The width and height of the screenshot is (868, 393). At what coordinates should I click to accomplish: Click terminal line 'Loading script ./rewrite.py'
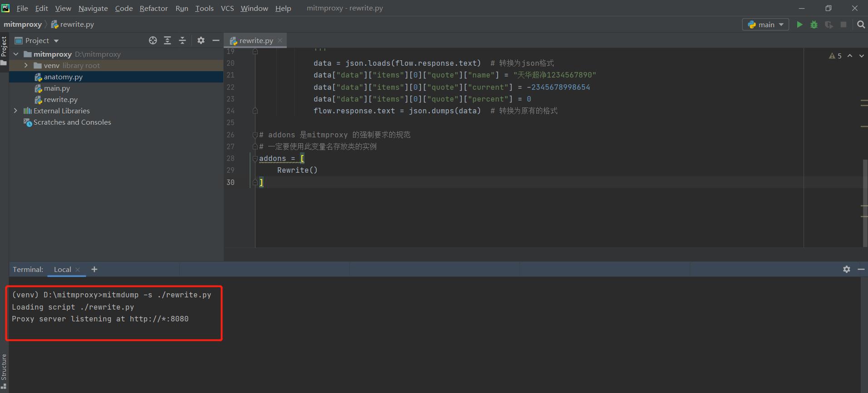tap(73, 307)
